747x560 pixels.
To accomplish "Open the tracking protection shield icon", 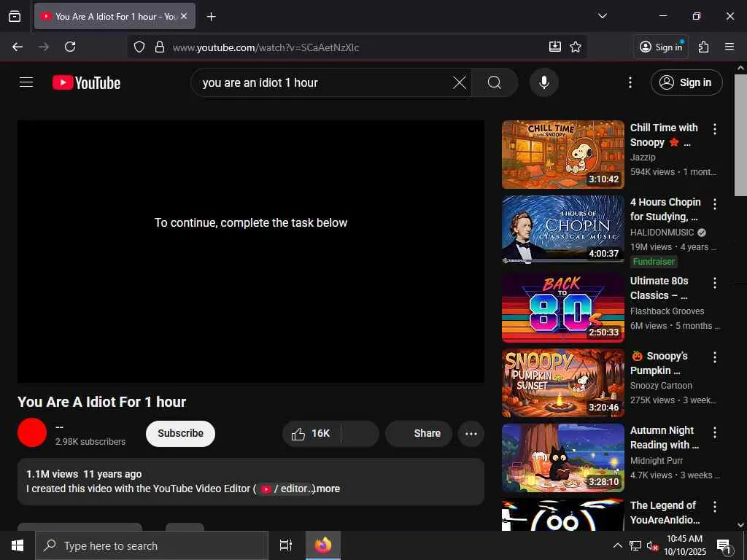I will [139, 47].
